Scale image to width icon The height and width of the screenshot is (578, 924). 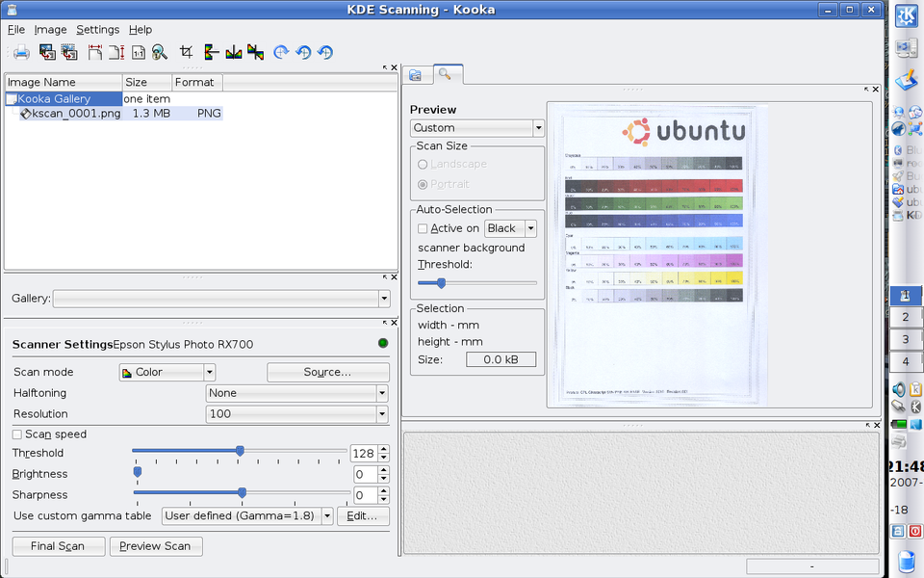pos(95,52)
